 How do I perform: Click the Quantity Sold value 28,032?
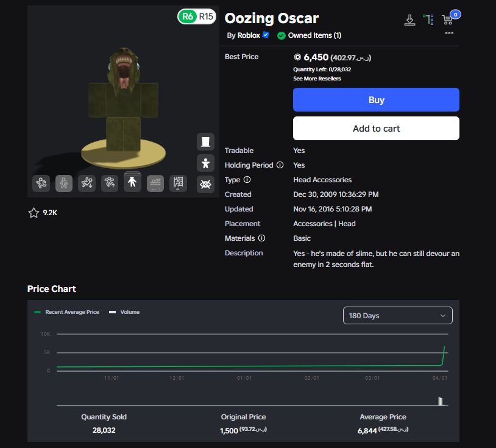pos(104,430)
